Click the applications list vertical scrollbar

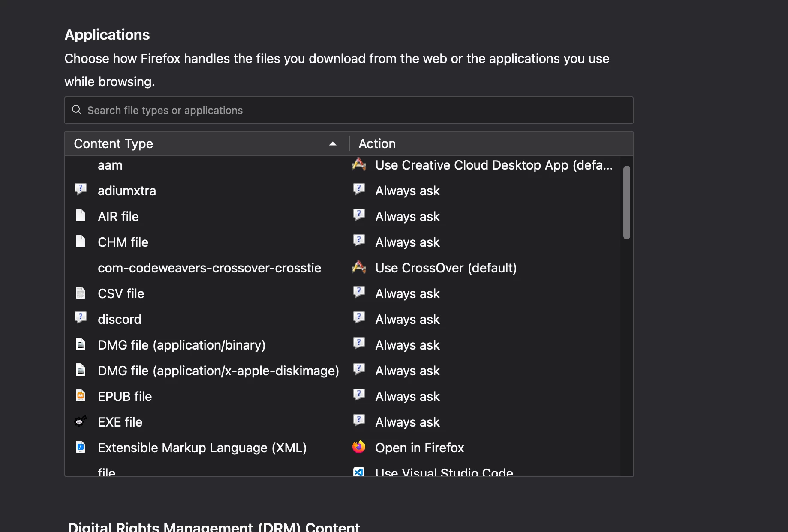[x=626, y=202]
